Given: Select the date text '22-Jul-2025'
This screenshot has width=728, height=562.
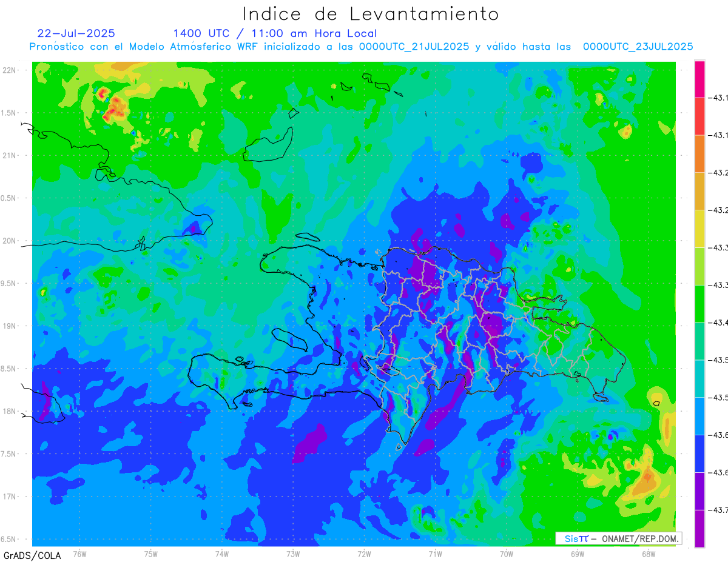Looking at the screenshot, I should click(76, 33).
